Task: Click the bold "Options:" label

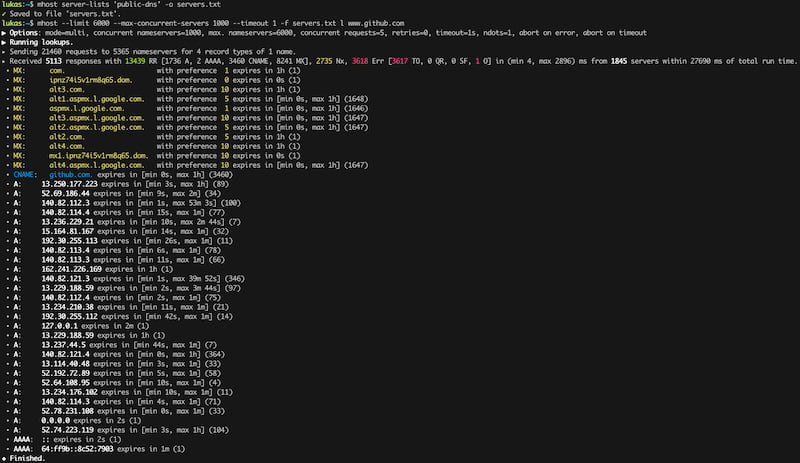Action: [x=24, y=33]
